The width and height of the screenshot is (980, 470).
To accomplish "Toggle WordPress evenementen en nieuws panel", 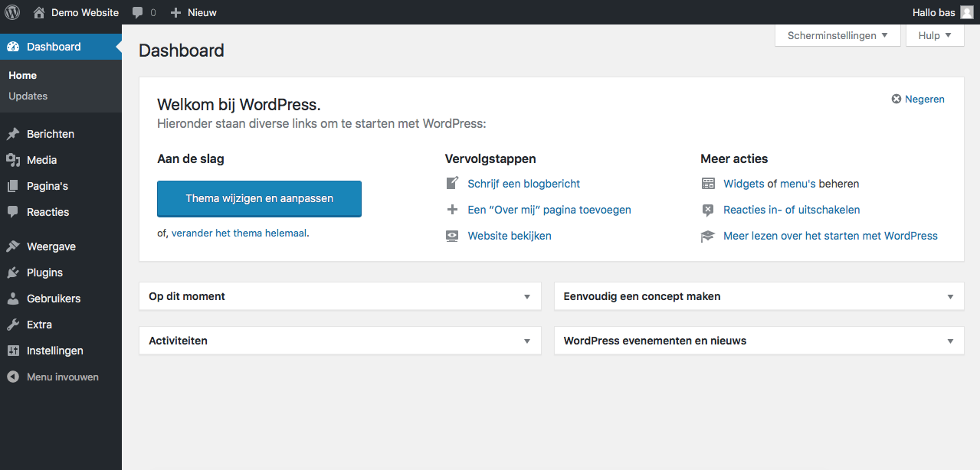I will click(x=950, y=341).
